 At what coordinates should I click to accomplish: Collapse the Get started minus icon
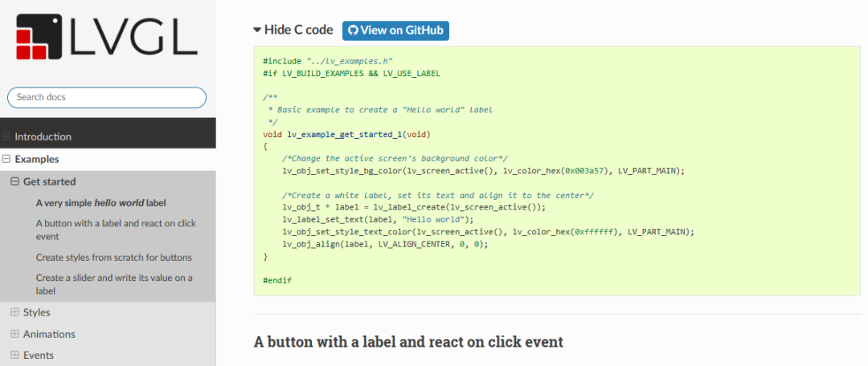point(15,181)
